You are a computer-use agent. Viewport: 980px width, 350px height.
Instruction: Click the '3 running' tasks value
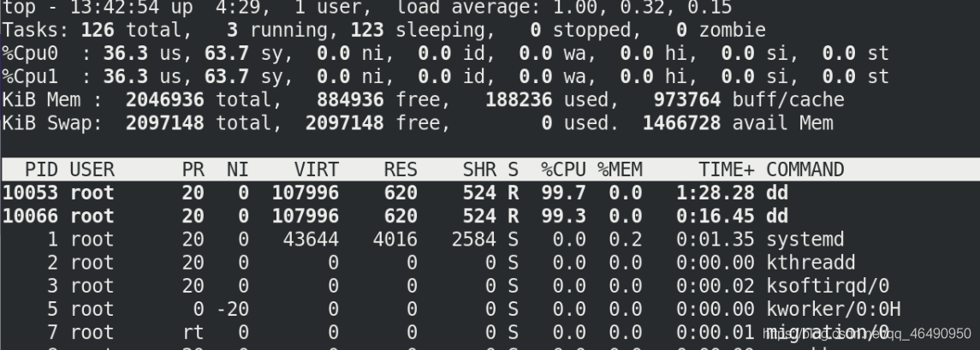[282, 30]
